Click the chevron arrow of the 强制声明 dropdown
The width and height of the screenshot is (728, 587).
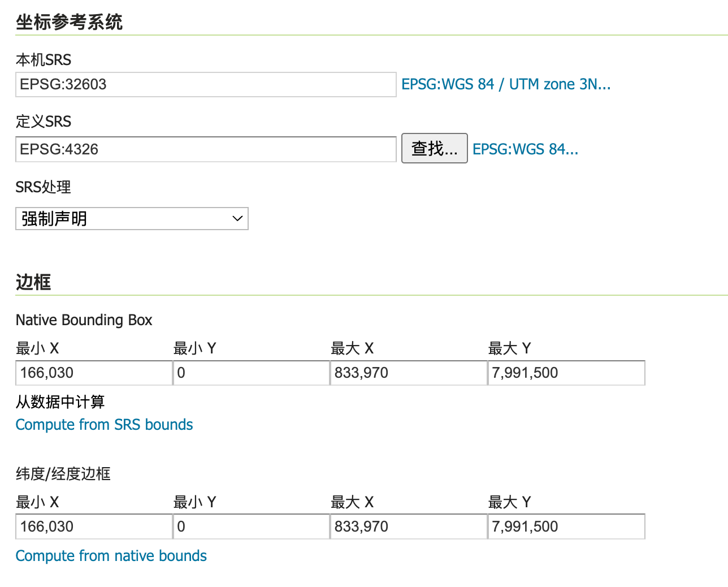[237, 219]
